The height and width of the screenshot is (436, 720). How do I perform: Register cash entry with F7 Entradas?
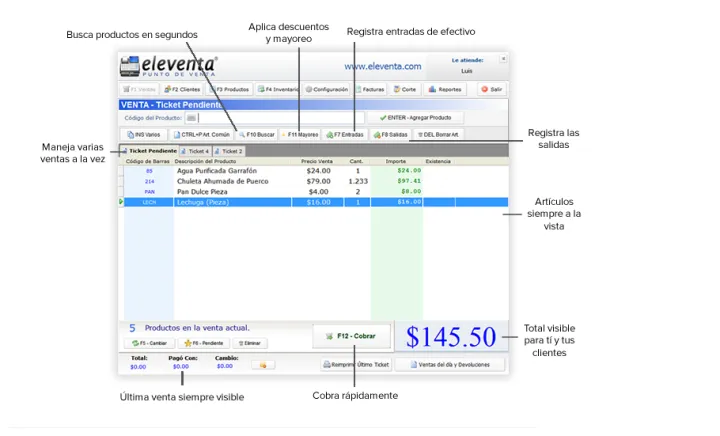tap(345, 134)
